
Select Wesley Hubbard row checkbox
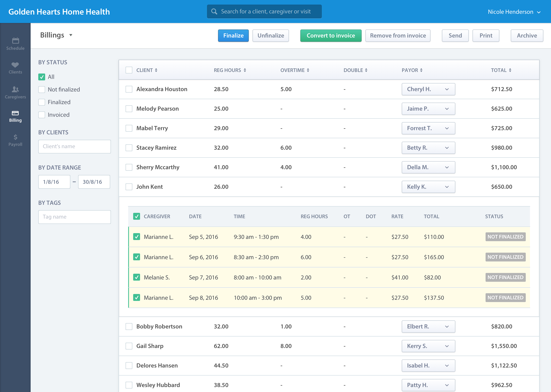point(129,385)
